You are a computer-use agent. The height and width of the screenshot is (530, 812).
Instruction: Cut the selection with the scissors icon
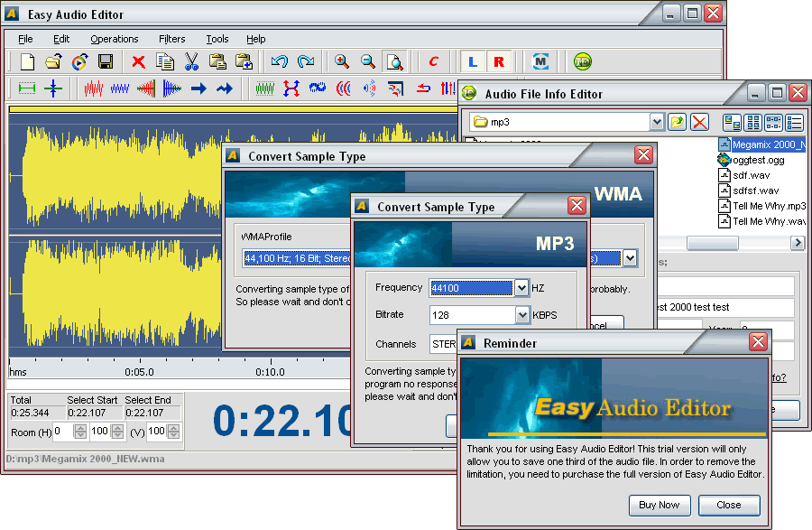click(191, 61)
